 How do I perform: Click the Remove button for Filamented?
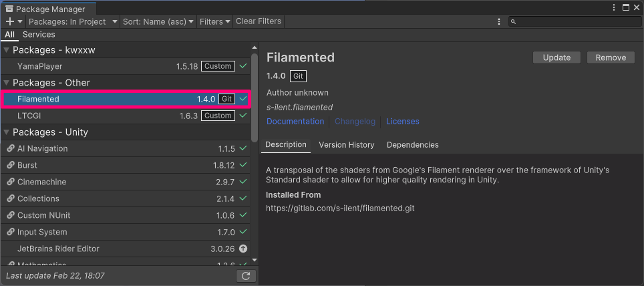point(611,57)
